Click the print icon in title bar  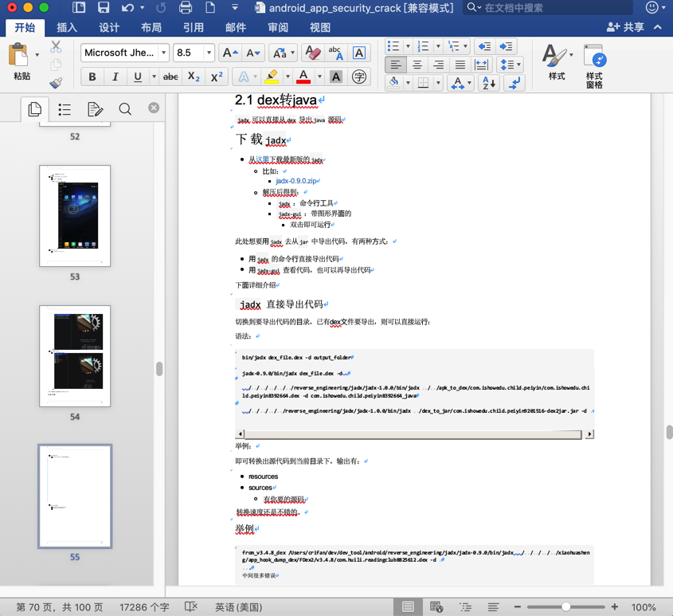pos(185,8)
